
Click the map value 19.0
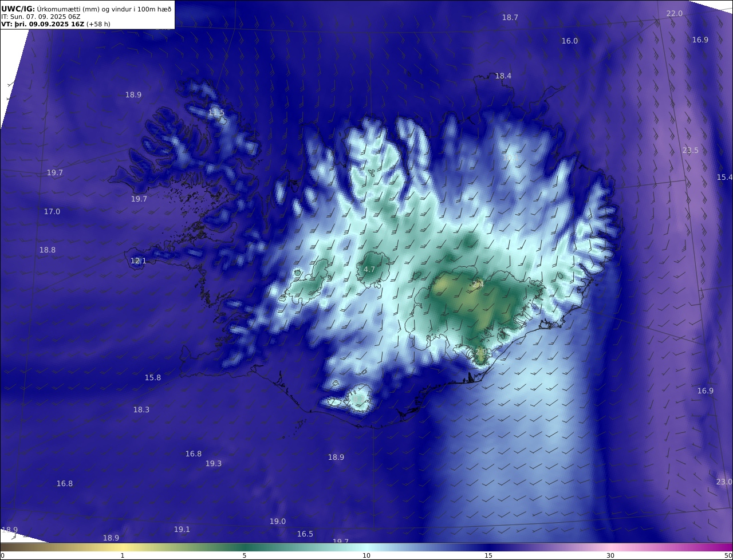pos(278,522)
